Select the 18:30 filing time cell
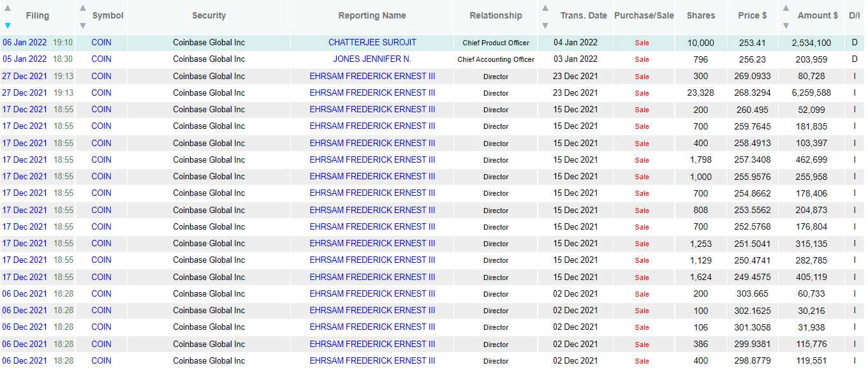This screenshot has width=868, height=370. tap(63, 59)
